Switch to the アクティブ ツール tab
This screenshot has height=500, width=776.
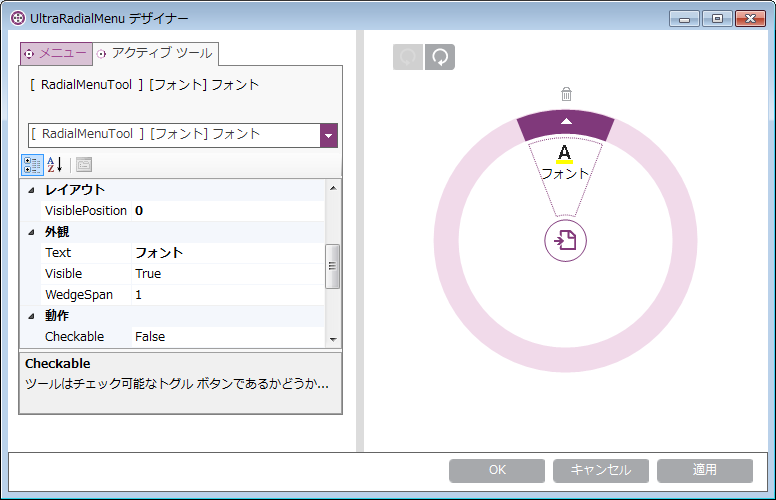click(155, 53)
